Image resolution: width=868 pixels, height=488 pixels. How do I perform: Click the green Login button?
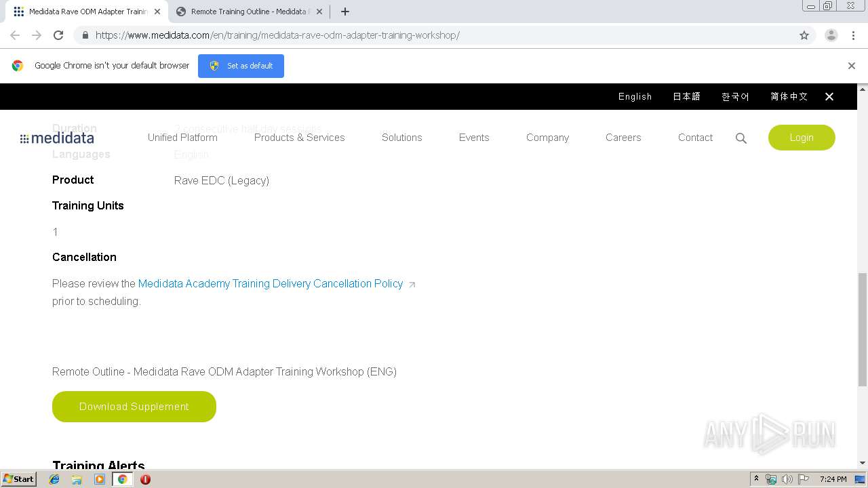point(802,138)
